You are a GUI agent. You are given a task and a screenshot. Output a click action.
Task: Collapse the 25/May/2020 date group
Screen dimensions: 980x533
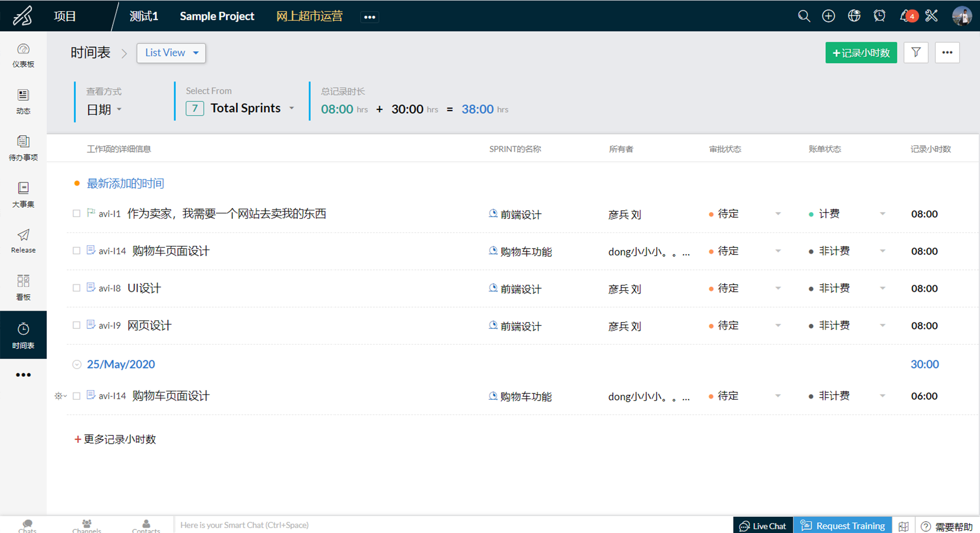coord(77,364)
